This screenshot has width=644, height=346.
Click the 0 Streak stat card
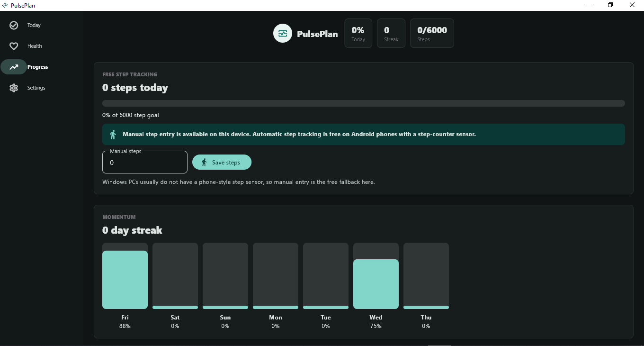391,33
